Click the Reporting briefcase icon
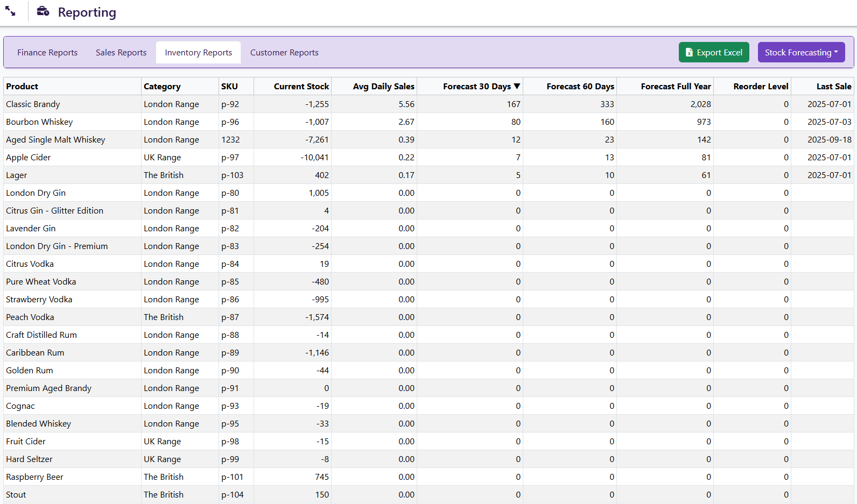857x504 pixels. pos(43,11)
